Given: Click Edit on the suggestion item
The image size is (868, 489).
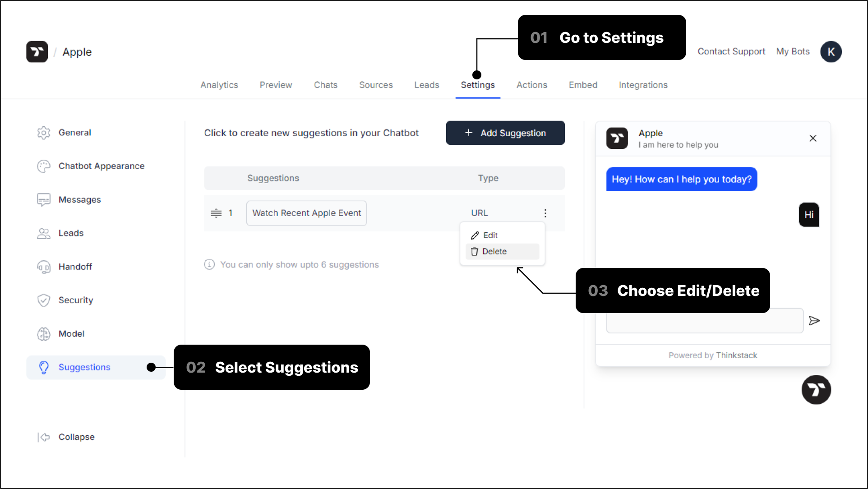Looking at the screenshot, I should coord(491,235).
